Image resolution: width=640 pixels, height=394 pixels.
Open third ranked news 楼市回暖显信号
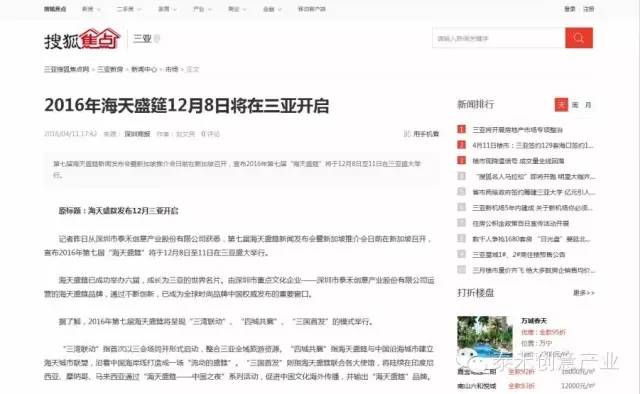(x=518, y=161)
